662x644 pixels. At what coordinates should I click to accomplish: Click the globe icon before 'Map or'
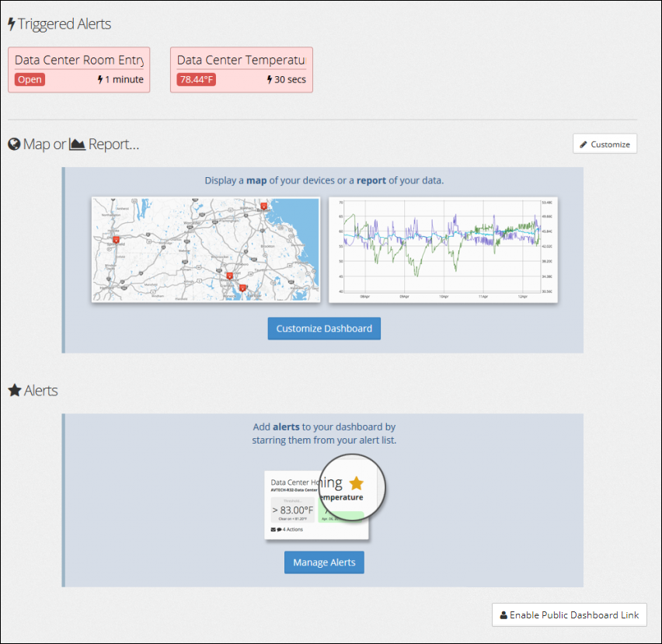13,144
